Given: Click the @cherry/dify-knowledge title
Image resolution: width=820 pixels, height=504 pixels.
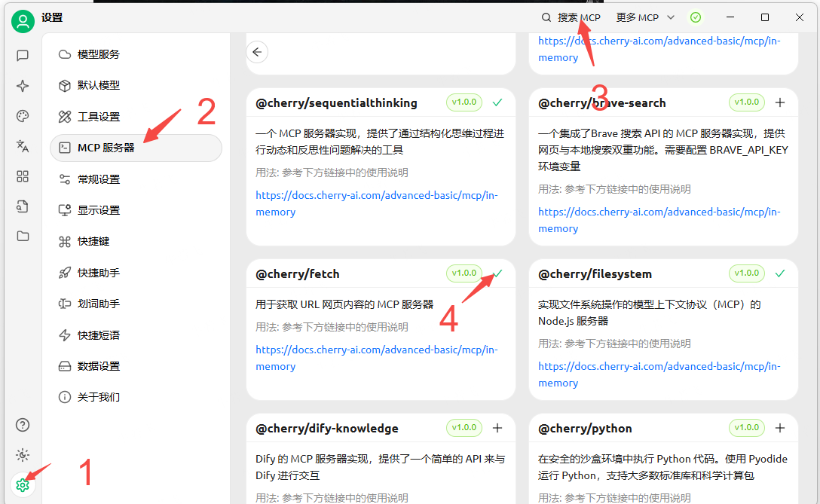Looking at the screenshot, I should [x=327, y=429].
